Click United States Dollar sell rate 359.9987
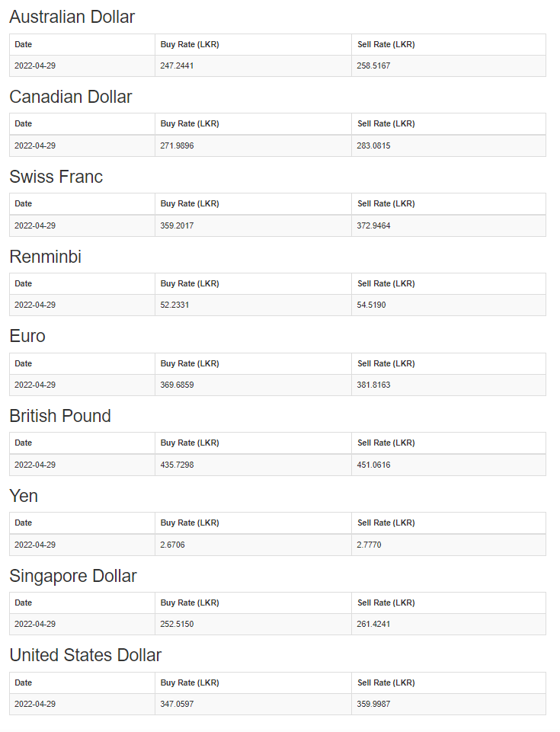This screenshot has height=732, width=560. tap(373, 704)
